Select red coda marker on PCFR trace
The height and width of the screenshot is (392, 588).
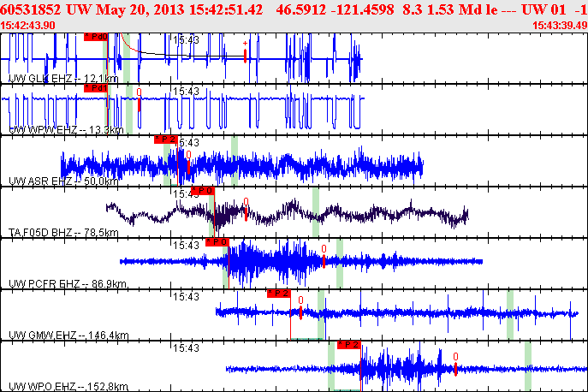click(x=324, y=257)
